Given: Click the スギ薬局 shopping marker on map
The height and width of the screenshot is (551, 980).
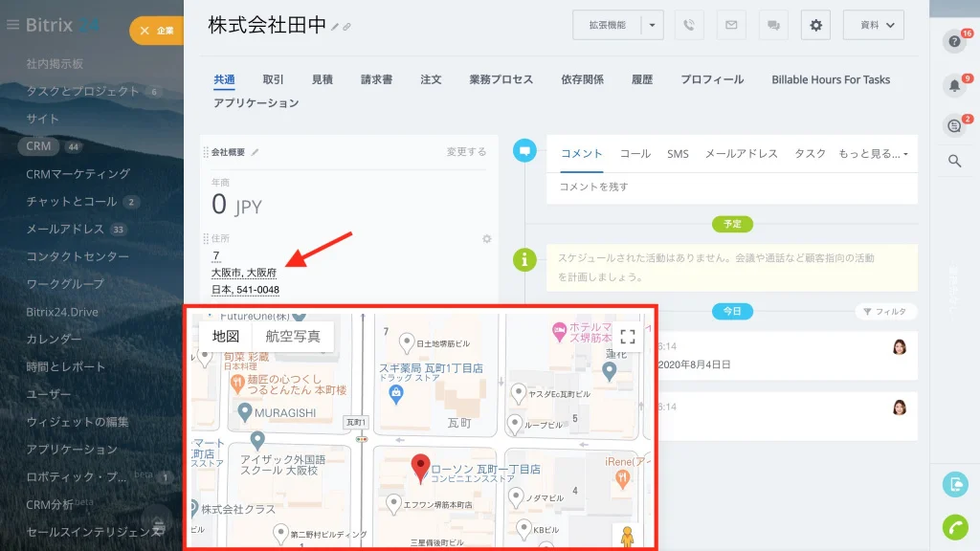Looking at the screenshot, I should (x=395, y=394).
